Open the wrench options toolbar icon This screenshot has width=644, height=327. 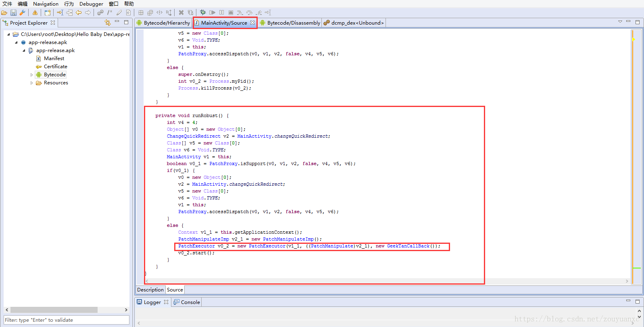pos(22,13)
